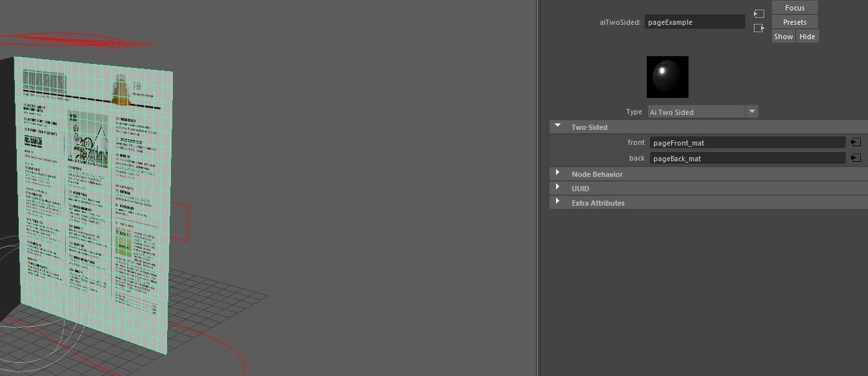Open the Type dropdown showing Ai Two Sided
Viewport: 868px width, 376px height.
[x=703, y=112]
